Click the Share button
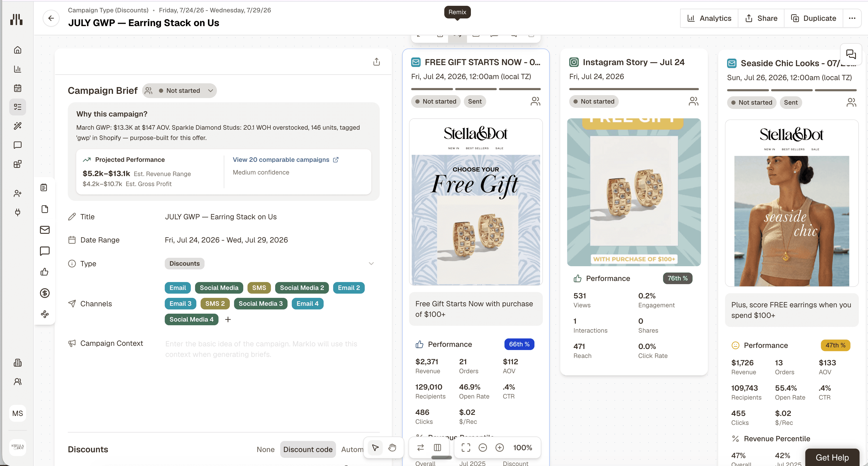 [761, 18]
